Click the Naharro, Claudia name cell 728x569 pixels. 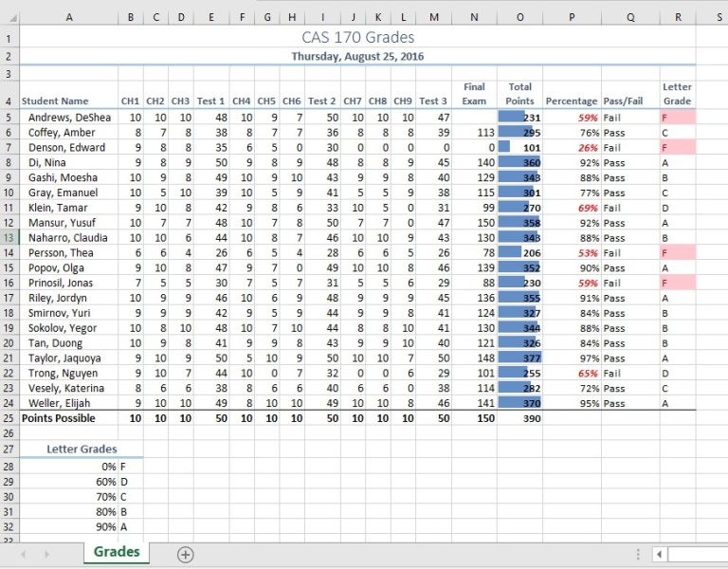68,238
